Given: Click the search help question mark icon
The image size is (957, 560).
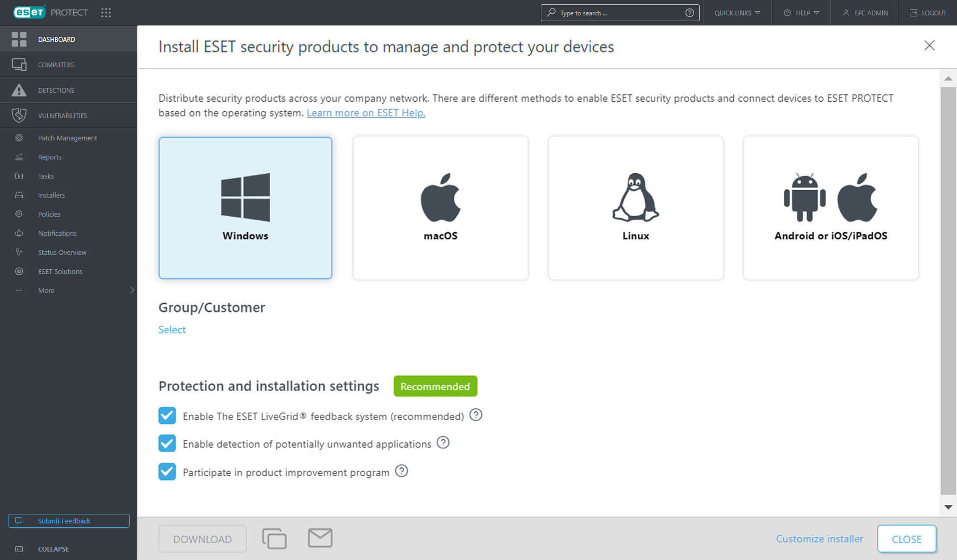Looking at the screenshot, I should pos(689,13).
